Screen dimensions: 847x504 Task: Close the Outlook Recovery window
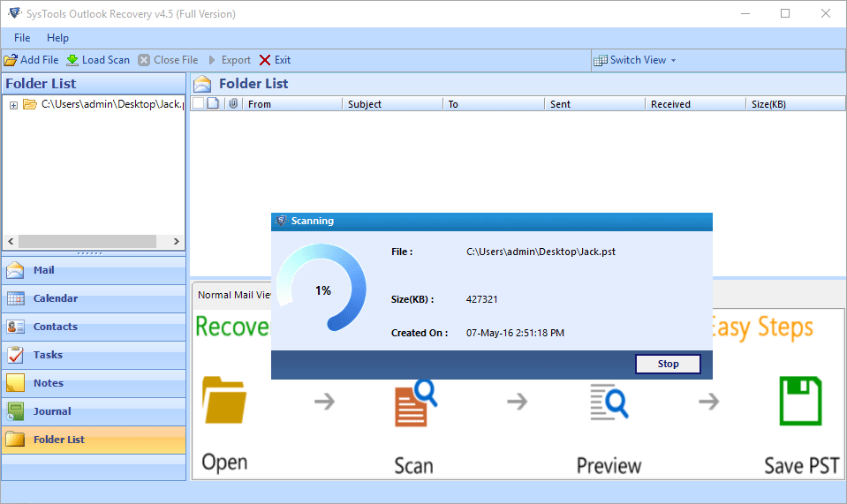click(x=826, y=13)
